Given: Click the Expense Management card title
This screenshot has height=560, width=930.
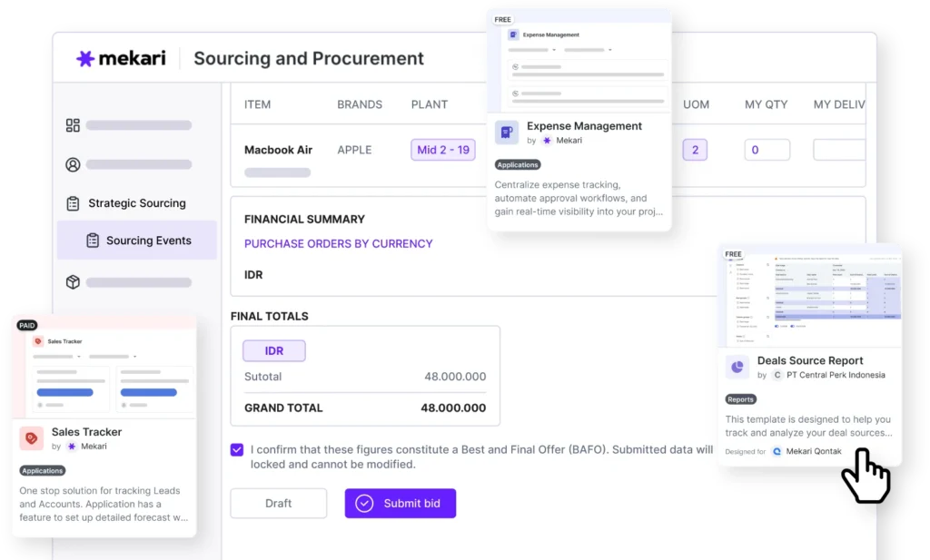Looking at the screenshot, I should point(584,125).
